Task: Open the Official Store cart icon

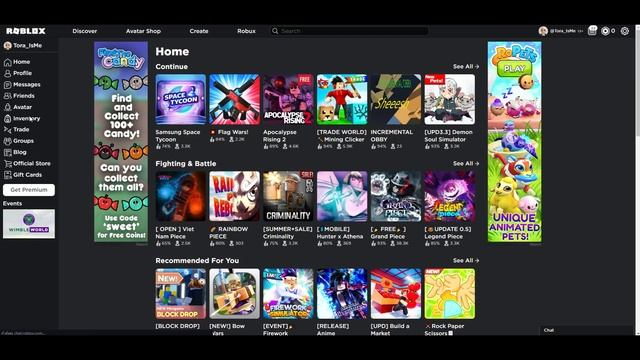Action: coord(7,164)
